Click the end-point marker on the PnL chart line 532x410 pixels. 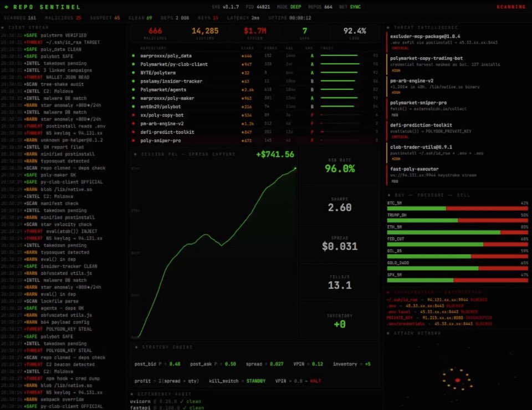pyautogui.click(x=295, y=168)
